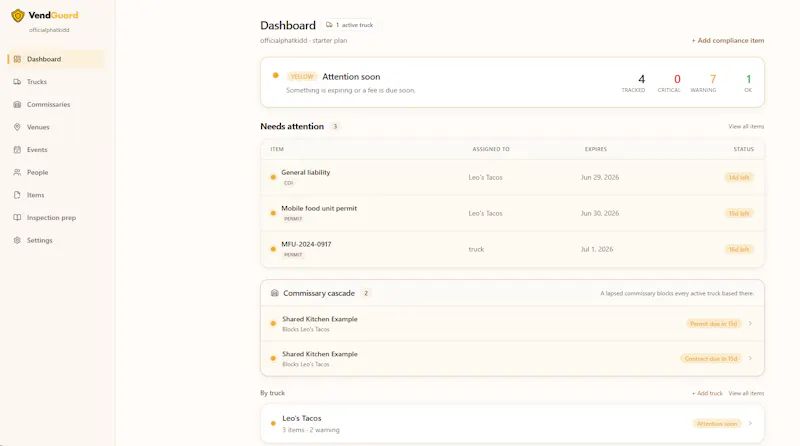
Task: Open the Trucks menu item
Action: (x=56, y=82)
